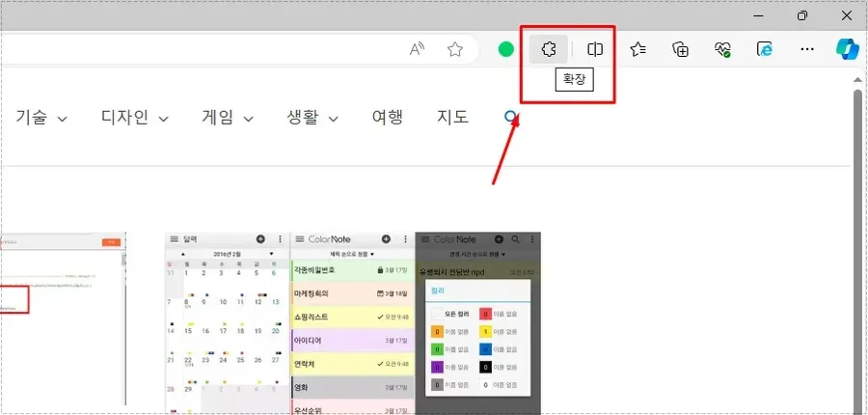Screen dimensions: 868x415
Task: Expand the 생활 menu
Action: [312, 118]
